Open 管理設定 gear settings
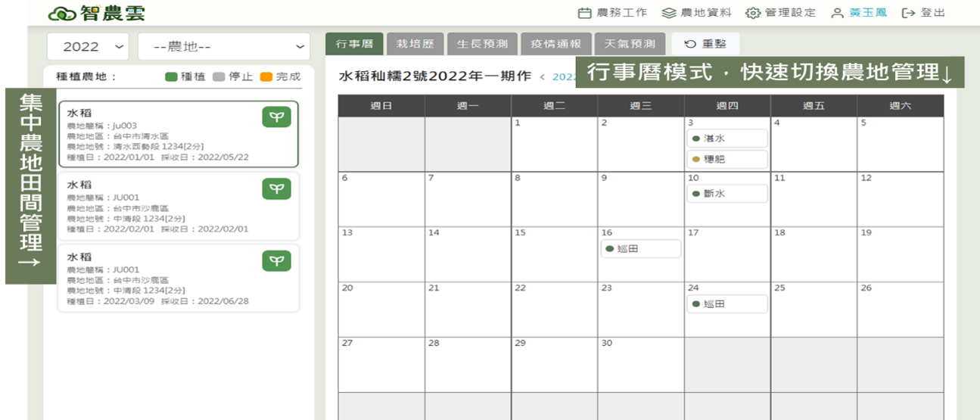The height and width of the screenshot is (420, 980). [752, 14]
